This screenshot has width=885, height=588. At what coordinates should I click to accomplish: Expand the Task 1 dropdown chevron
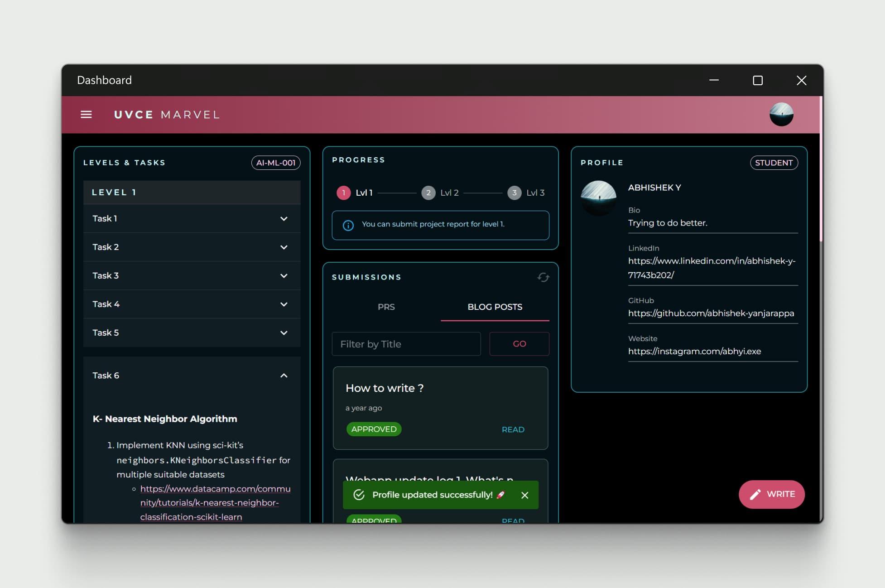coord(284,218)
